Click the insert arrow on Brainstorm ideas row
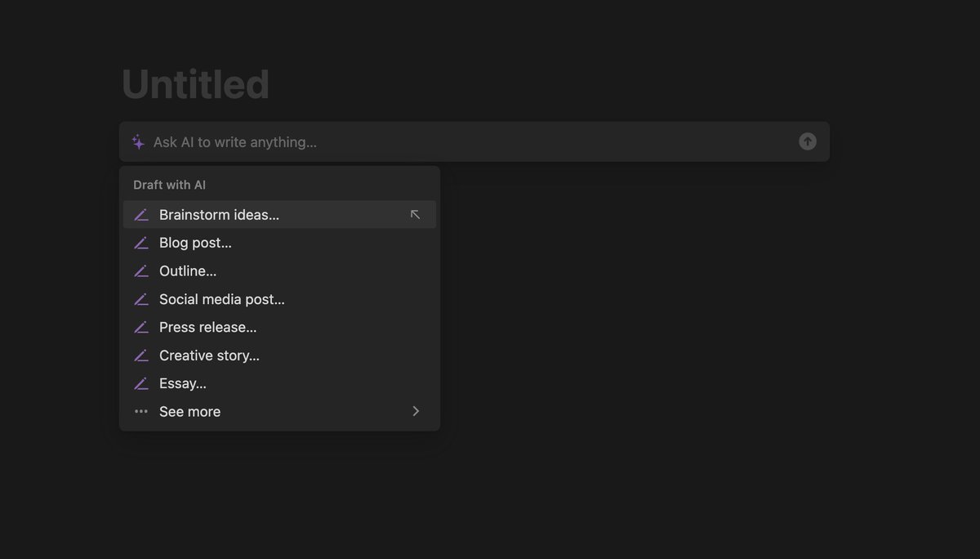Viewport: 980px width, 559px height. [x=415, y=215]
